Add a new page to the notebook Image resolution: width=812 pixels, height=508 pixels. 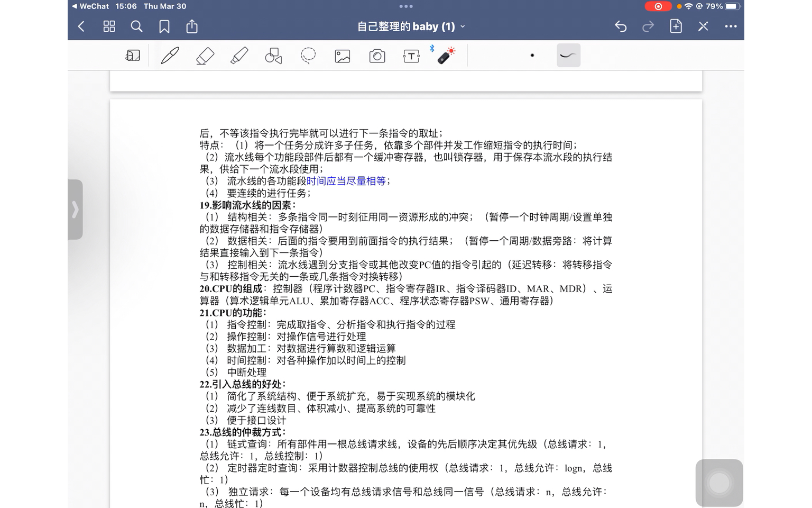tap(676, 26)
